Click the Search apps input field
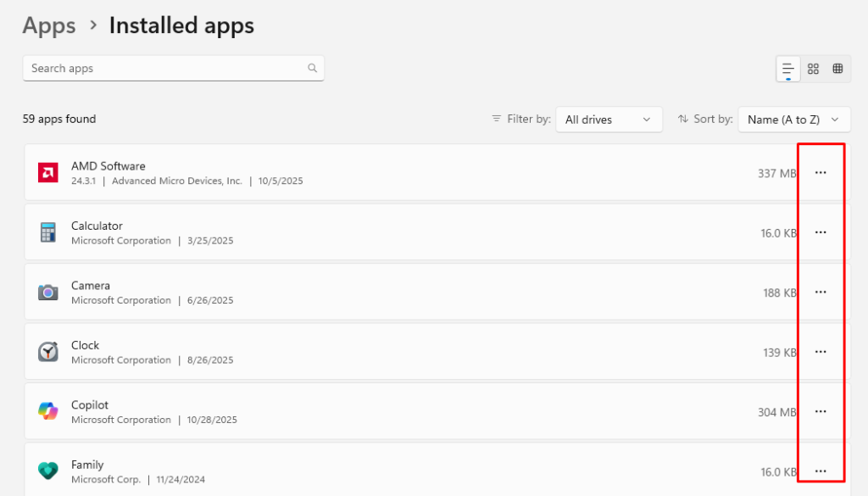 click(165, 69)
